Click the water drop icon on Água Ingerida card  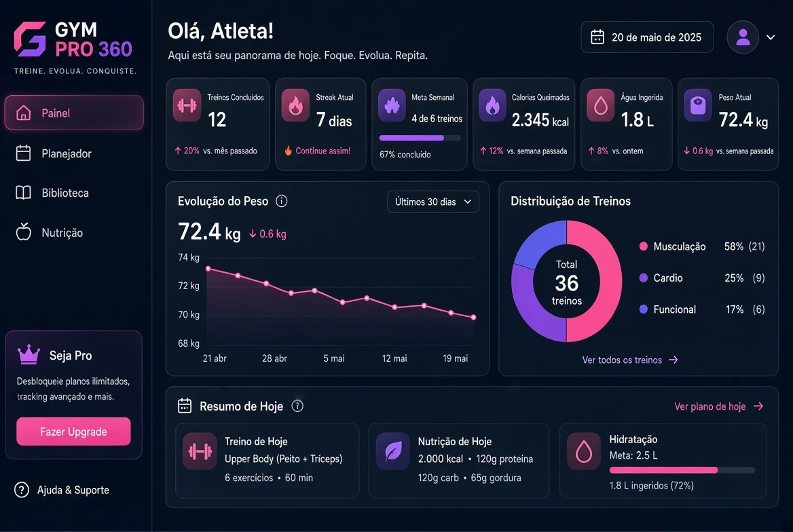click(x=600, y=105)
